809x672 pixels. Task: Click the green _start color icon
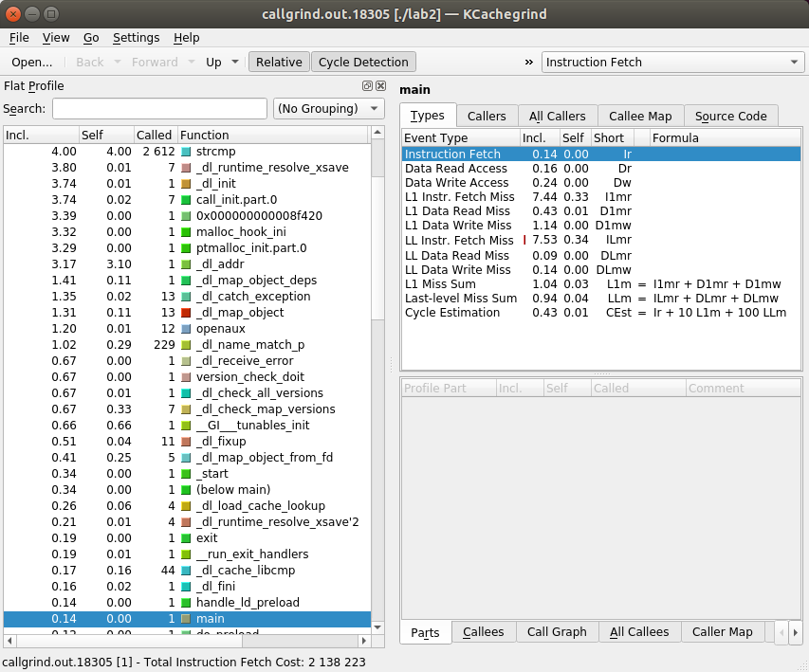(x=186, y=473)
